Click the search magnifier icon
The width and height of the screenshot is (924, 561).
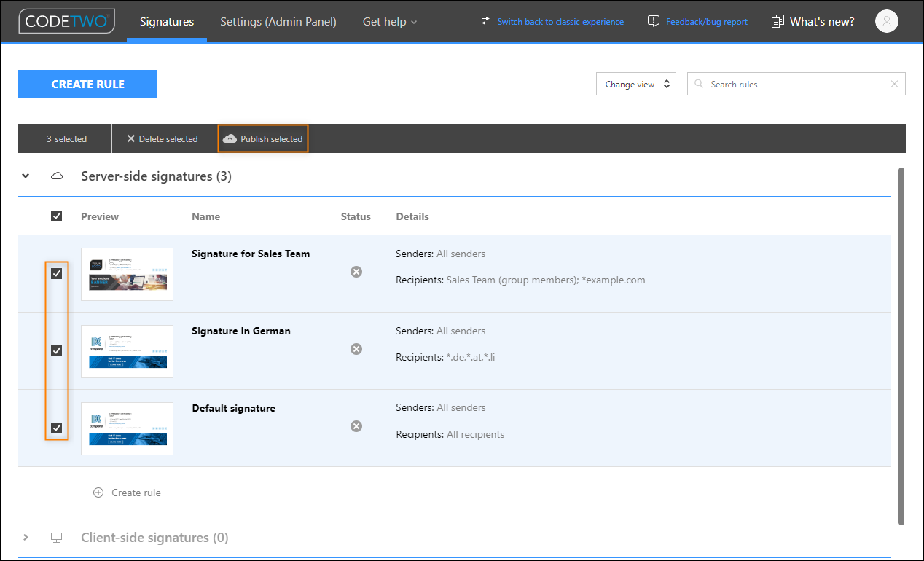(699, 84)
